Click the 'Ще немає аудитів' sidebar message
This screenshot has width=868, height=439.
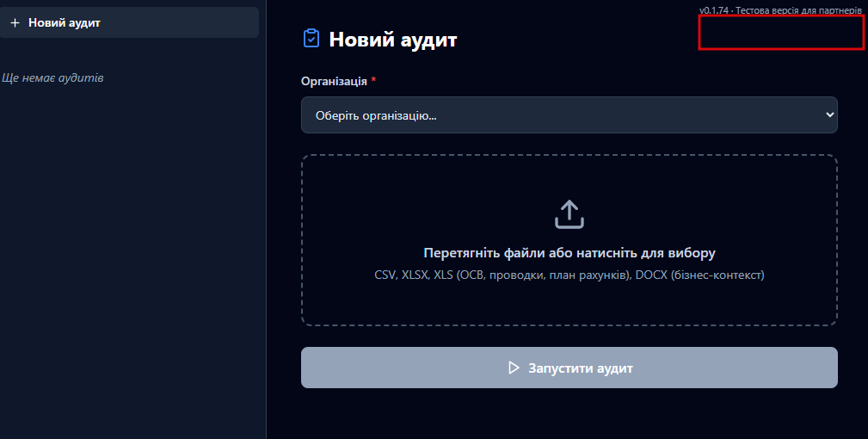tap(53, 78)
